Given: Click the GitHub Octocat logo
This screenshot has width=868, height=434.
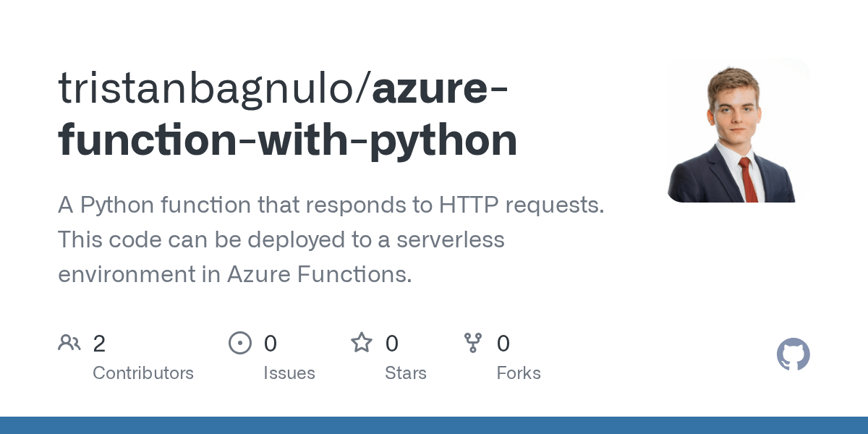Looking at the screenshot, I should (x=793, y=354).
